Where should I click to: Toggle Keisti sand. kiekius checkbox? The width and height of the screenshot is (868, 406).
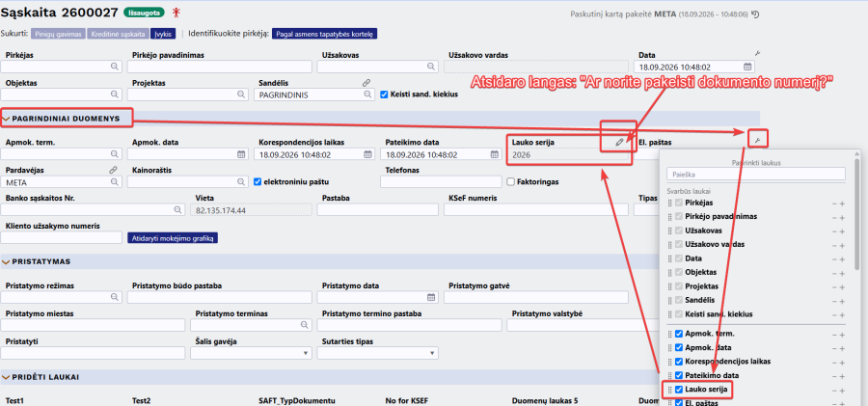[384, 95]
